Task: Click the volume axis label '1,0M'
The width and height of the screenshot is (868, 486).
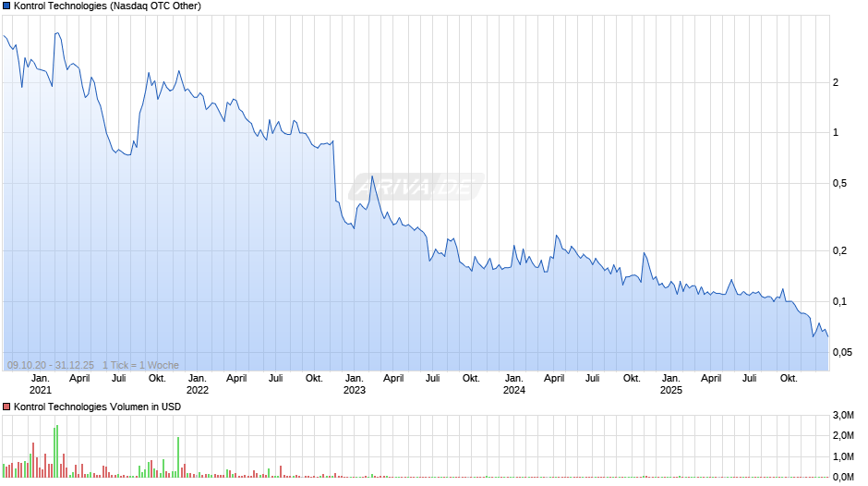Action: (x=843, y=456)
